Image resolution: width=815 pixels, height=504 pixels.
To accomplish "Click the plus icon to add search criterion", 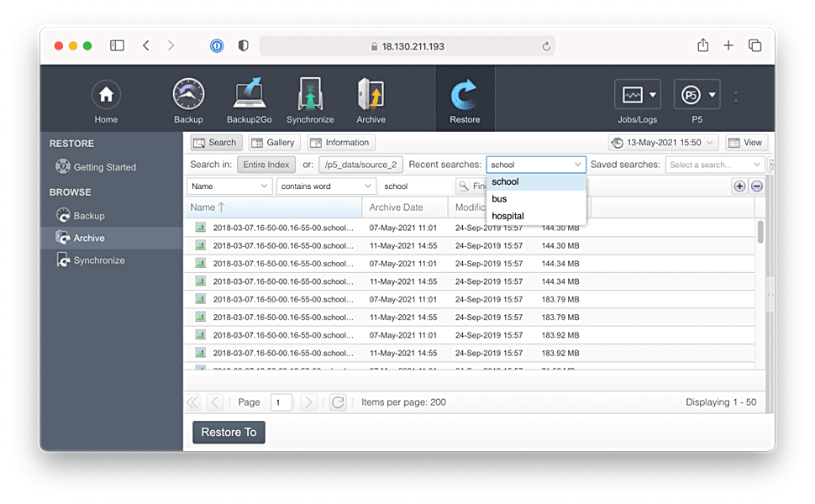I will 739,186.
